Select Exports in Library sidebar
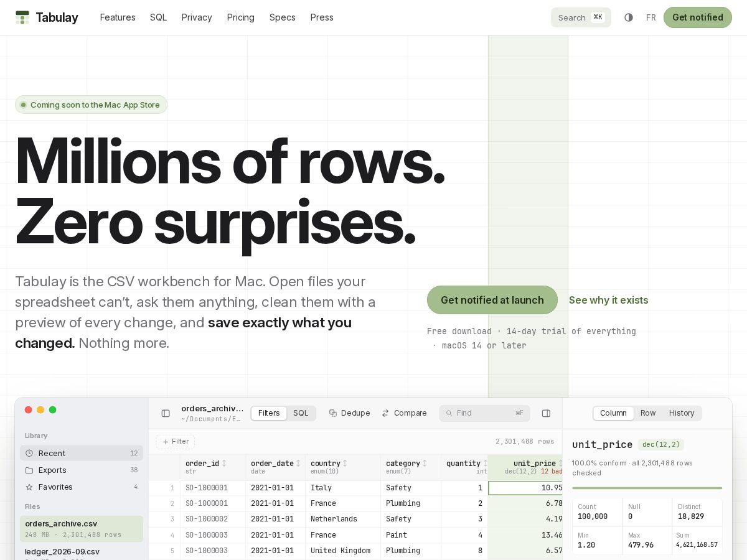The width and height of the screenshot is (747, 560). tap(82, 470)
